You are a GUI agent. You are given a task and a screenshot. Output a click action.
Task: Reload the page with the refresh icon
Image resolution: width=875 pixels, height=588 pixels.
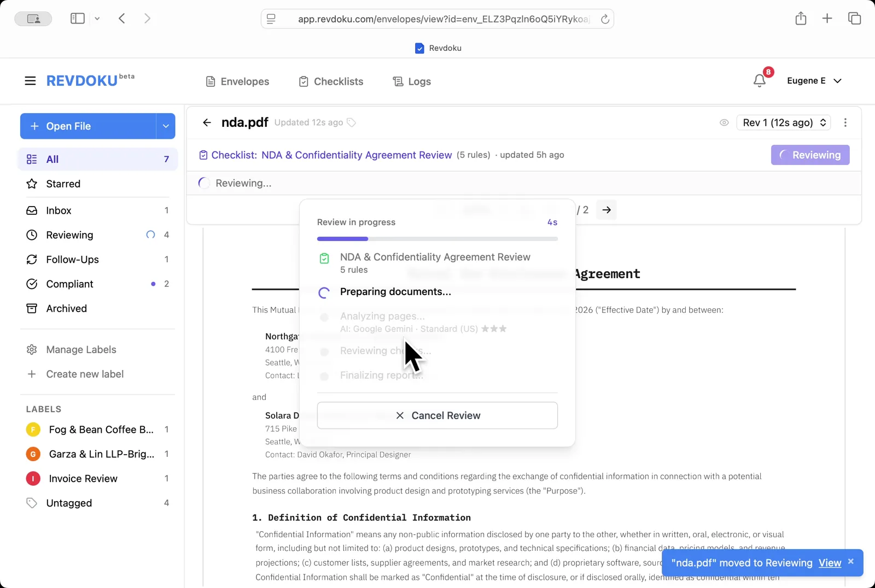(605, 19)
